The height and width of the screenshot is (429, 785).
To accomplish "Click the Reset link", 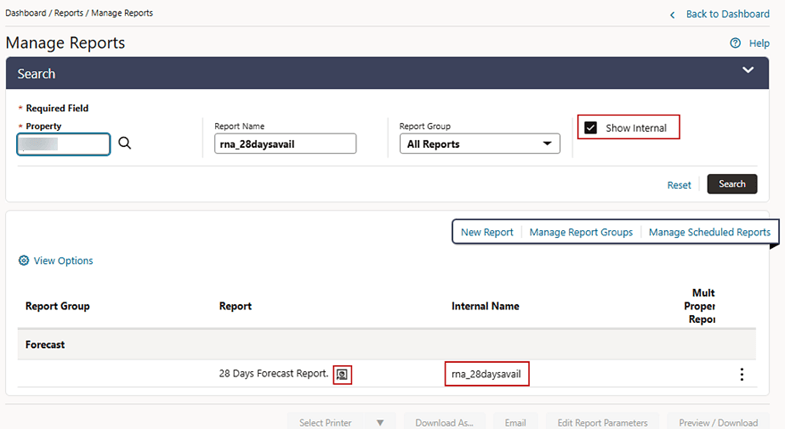I will 679,185.
